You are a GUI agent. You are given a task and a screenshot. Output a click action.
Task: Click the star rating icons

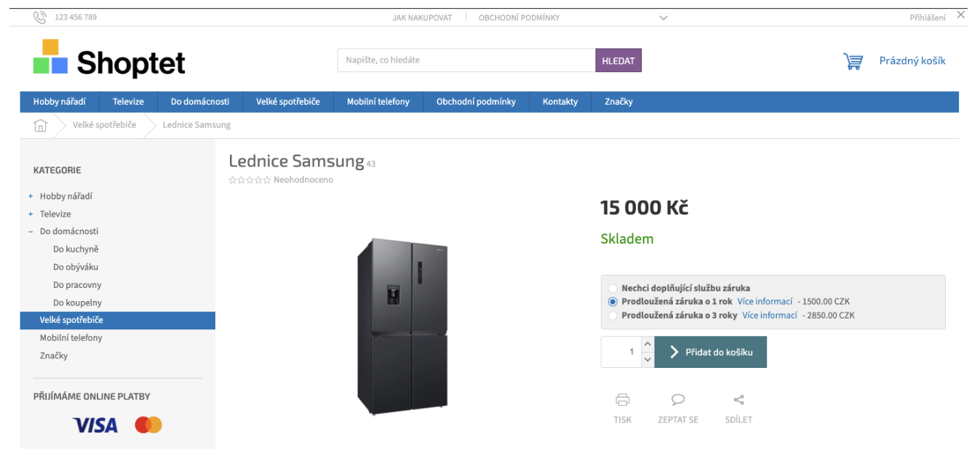(x=250, y=180)
